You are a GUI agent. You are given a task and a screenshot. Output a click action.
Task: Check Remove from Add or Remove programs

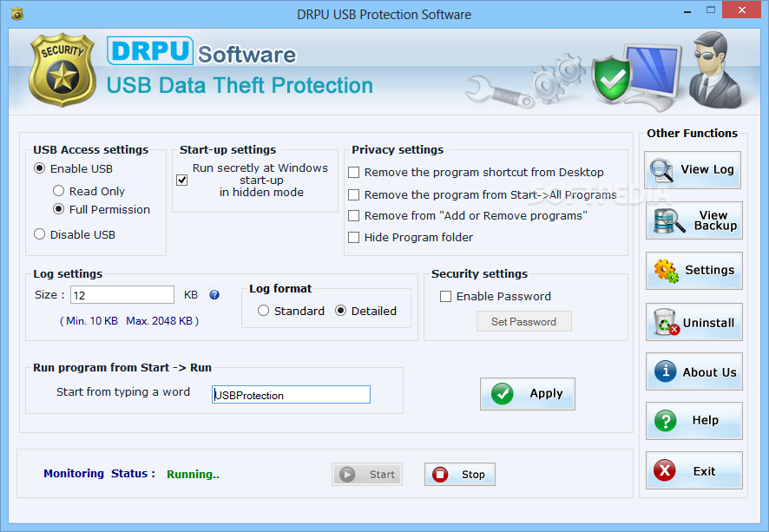[353, 215]
